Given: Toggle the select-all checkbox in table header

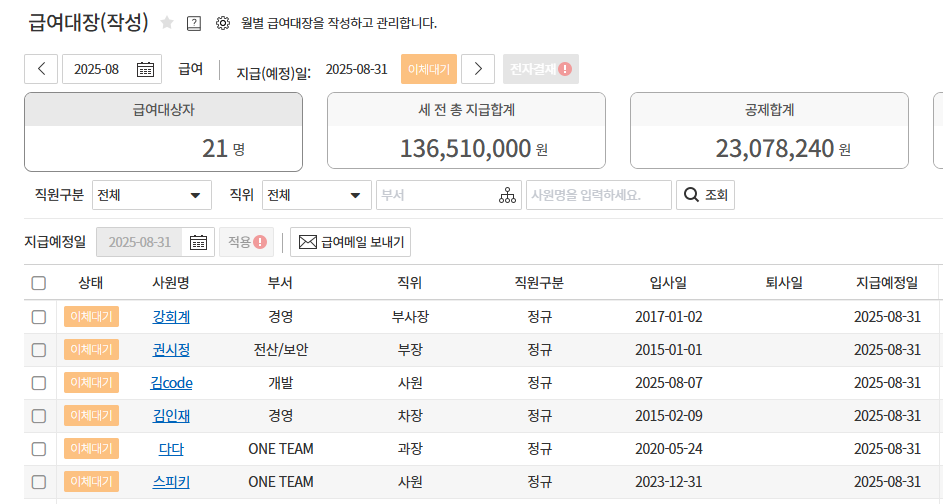Looking at the screenshot, I should (39, 283).
